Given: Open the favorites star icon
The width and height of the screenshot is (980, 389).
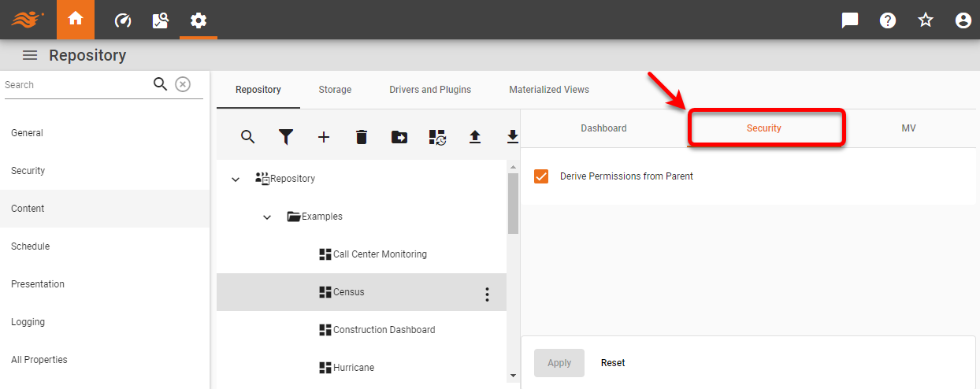Looking at the screenshot, I should tap(926, 20).
